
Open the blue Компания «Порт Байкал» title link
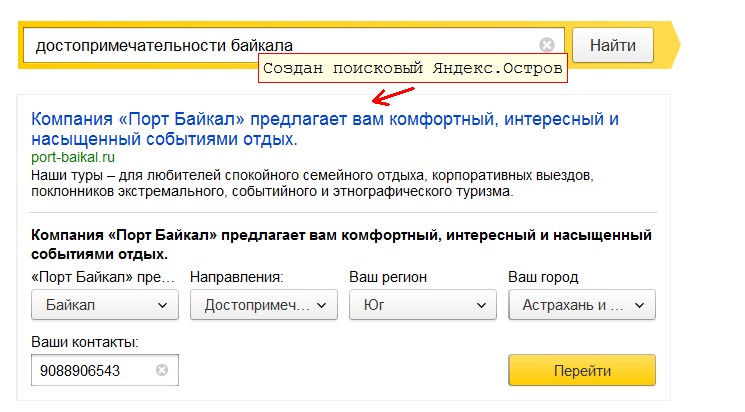(326, 129)
